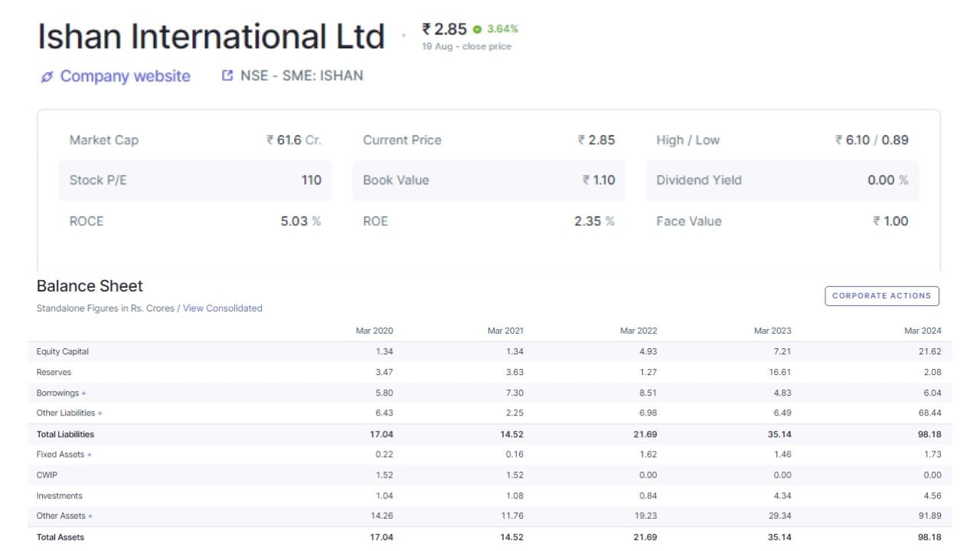Screen dimensions: 980x551
Task: Select the Ishan International Ltd heading
Action: pyautogui.click(x=211, y=37)
